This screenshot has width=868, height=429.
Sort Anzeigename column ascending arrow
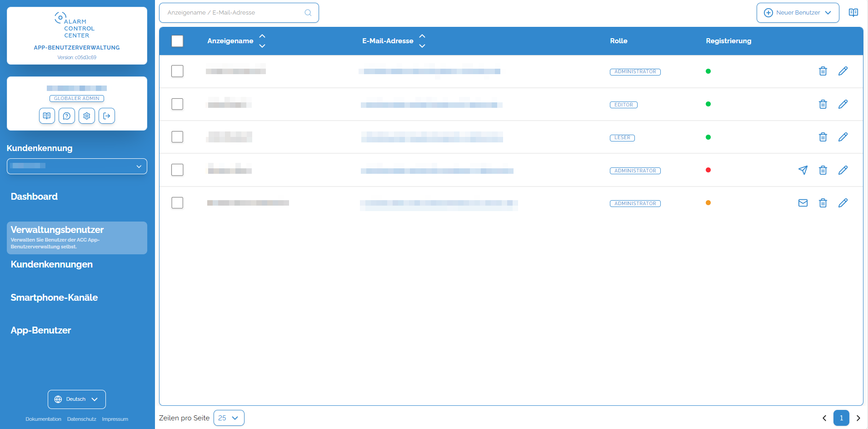[x=262, y=36]
